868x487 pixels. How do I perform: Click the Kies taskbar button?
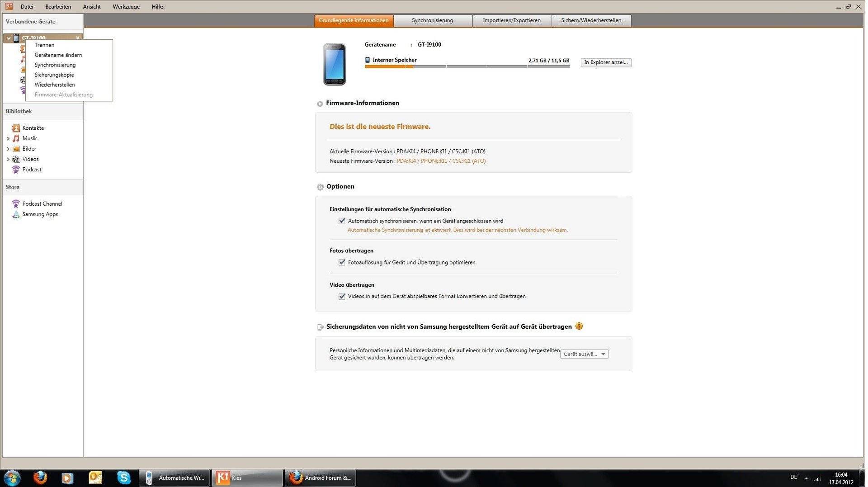click(x=247, y=478)
